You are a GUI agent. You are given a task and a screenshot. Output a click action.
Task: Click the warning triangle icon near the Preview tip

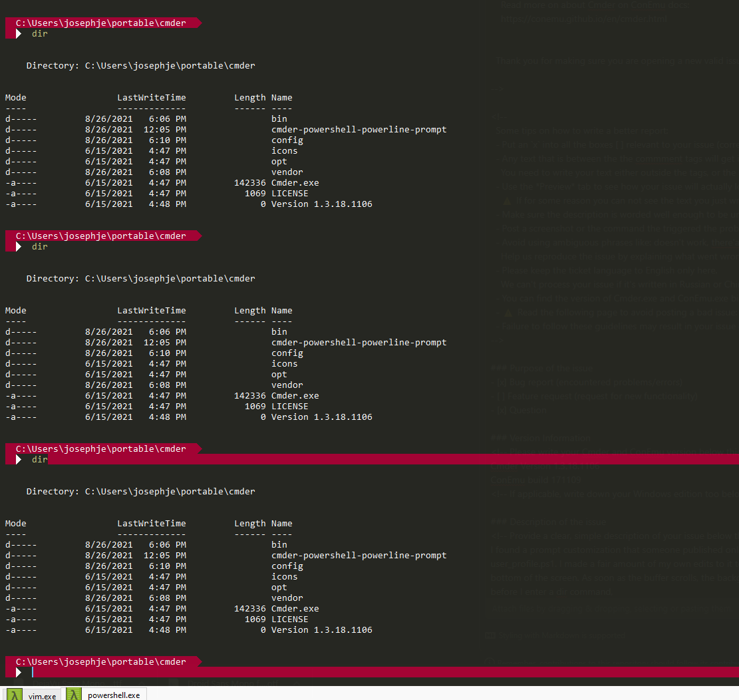507,200
